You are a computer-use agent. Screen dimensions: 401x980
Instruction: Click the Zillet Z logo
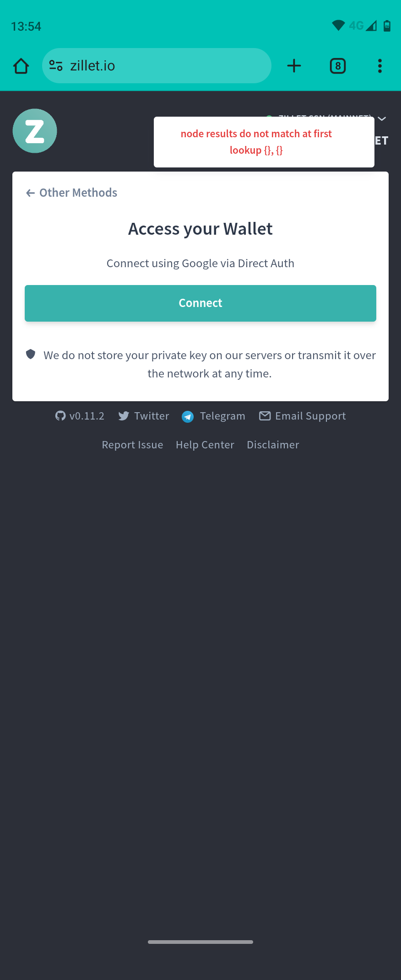click(x=35, y=131)
